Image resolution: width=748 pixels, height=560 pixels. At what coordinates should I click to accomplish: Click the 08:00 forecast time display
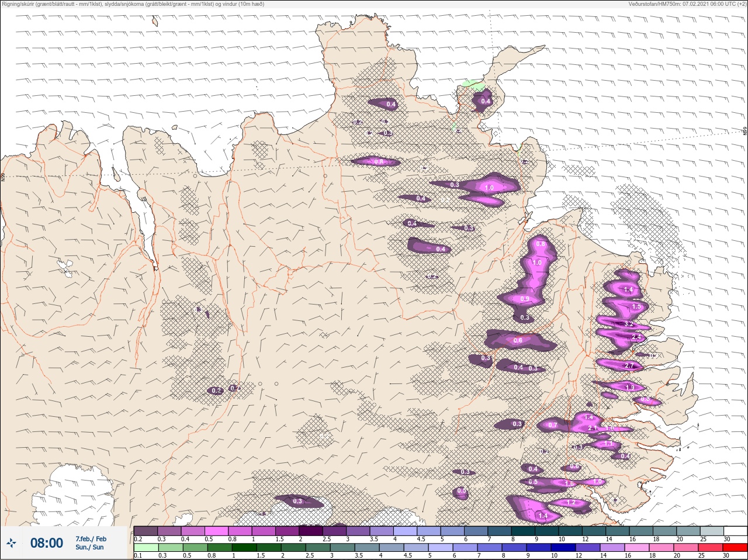point(47,543)
